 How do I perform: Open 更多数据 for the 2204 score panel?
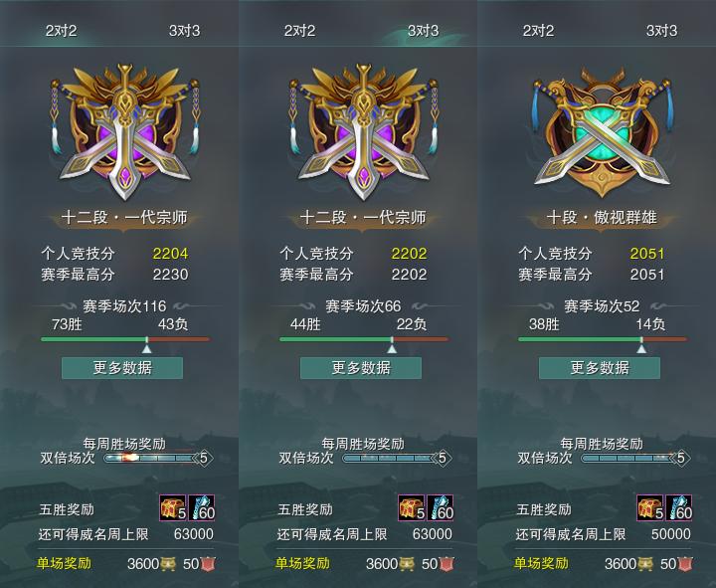click(122, 368)
